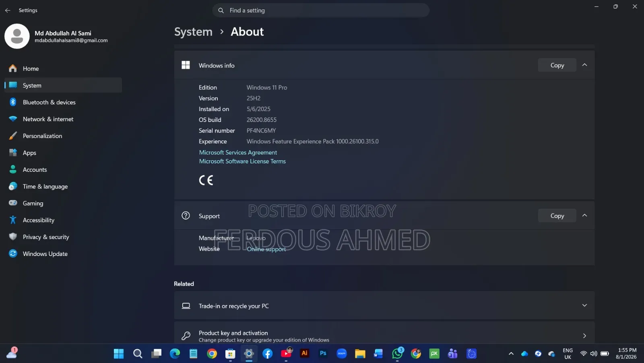Show hidden system tray icons

[511, 354]
